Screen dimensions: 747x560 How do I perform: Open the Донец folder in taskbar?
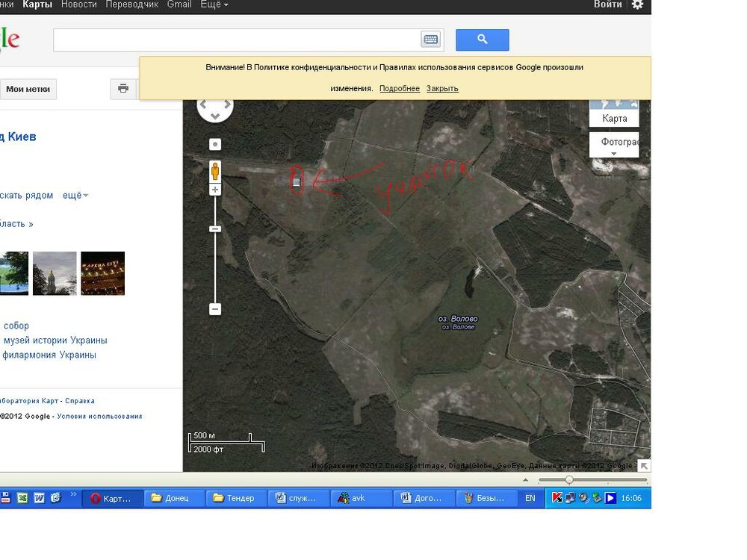coord(174,498)
